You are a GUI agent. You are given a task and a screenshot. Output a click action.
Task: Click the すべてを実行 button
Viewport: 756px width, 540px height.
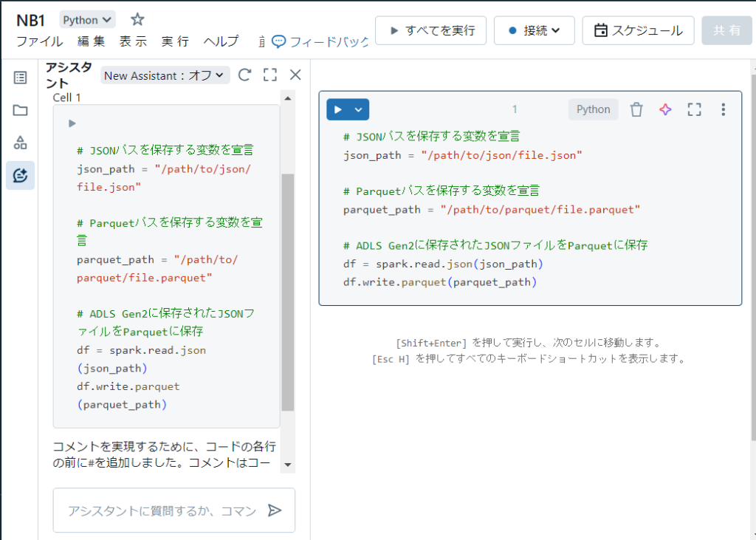pos(431,31)
